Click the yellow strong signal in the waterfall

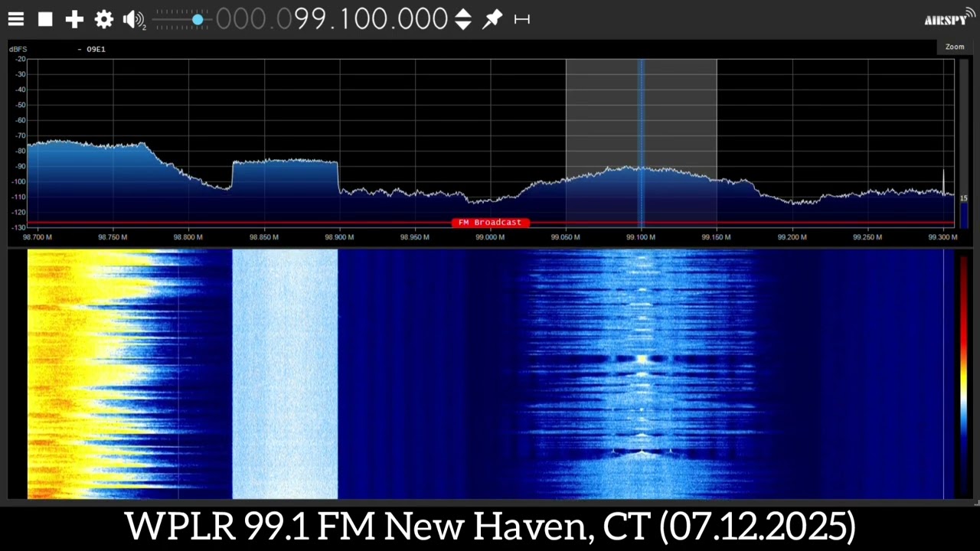(x=84, y=373)
